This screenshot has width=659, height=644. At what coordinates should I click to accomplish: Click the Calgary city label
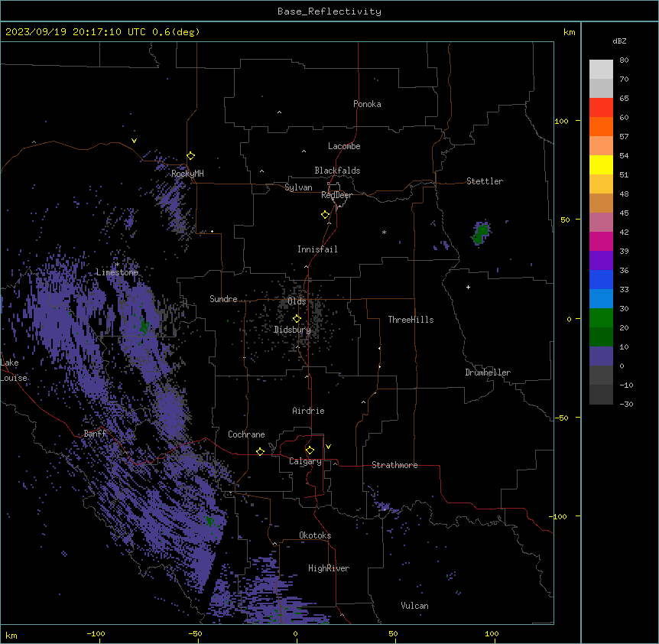pyautogui.click(x=306, y=461)
